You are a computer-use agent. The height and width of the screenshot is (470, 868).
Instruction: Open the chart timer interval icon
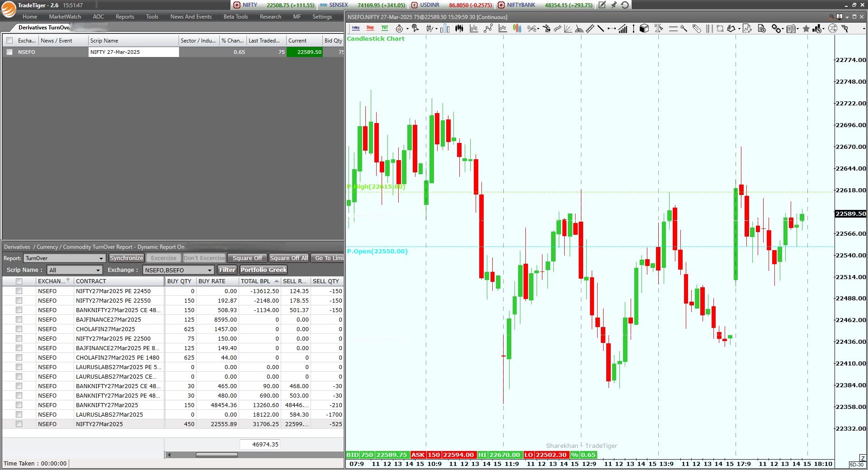click(399, 28)
